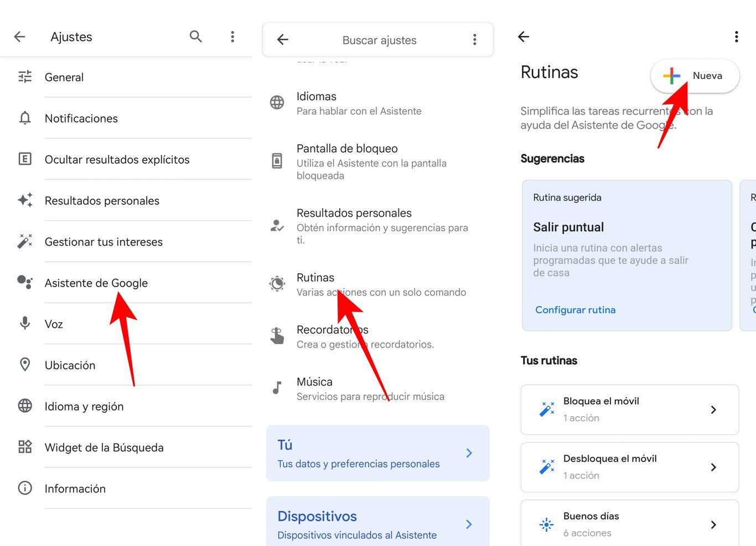Open the Bloquea el móvil routine chevron
The image size is (756, 546).
(713, 410)
